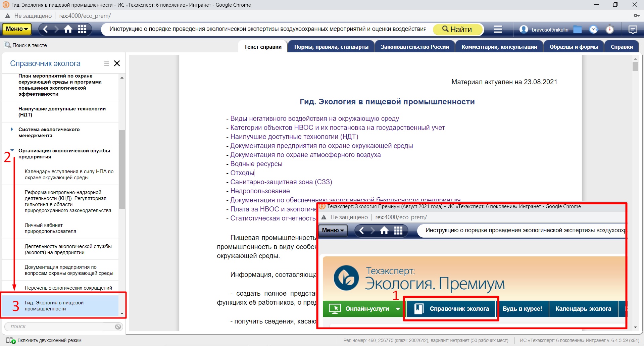Open the hamburger search options icon

498,29
